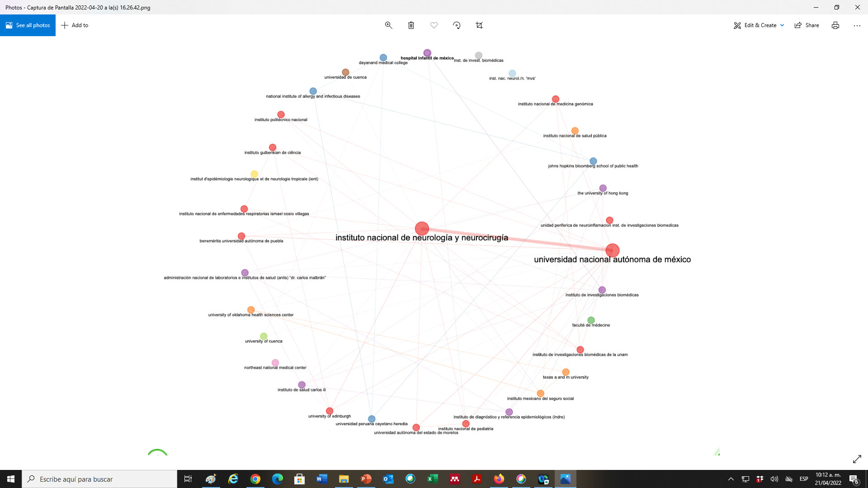Click 'universidad peruana cayetano heredia' label
Viewport: 868px width, 488px height.
[372, 424]
